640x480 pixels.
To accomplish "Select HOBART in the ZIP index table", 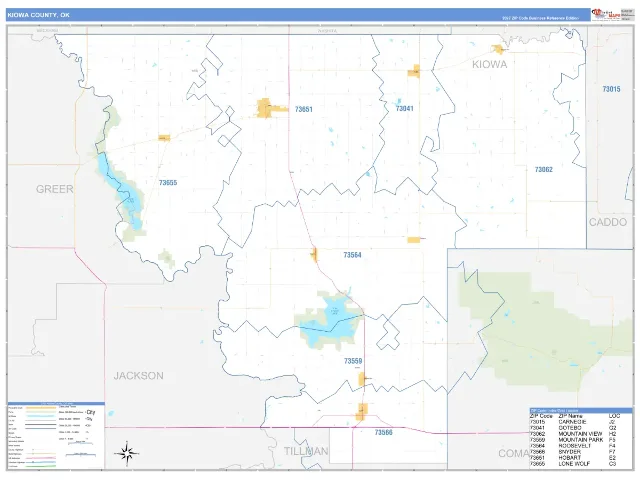I will coord(569,458).
